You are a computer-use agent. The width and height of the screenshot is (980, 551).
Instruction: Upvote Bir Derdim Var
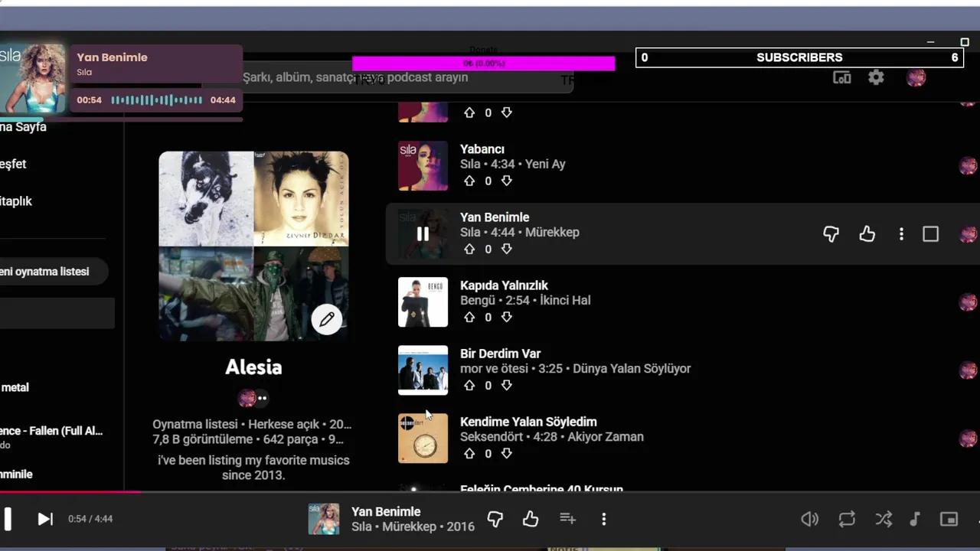tap(469, 386)
